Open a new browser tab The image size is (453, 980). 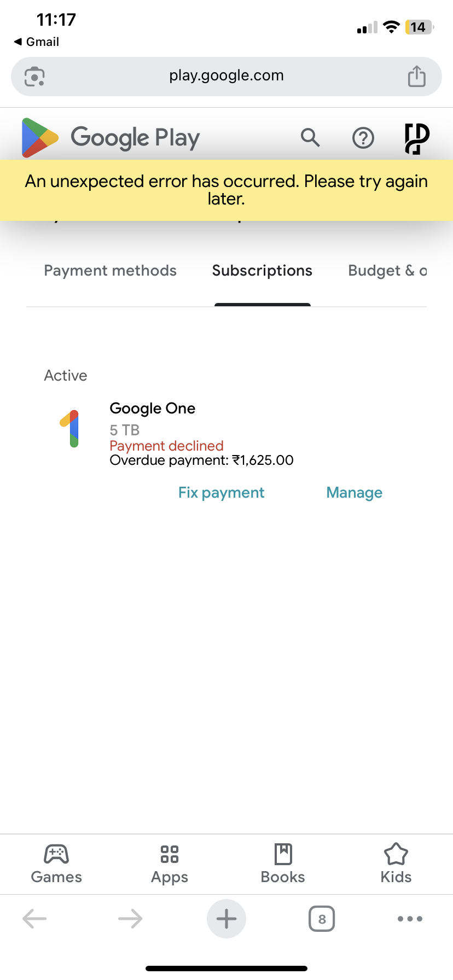point(226,919)
